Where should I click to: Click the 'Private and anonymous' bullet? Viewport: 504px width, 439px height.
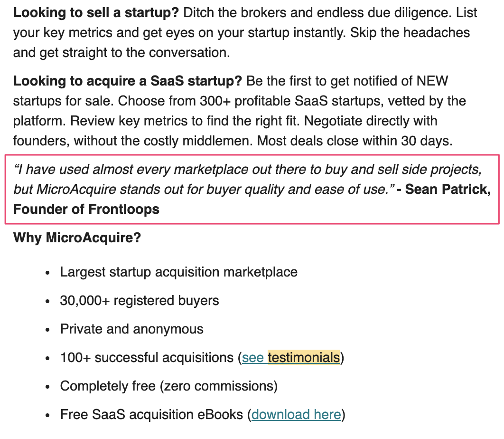point(132,329)
